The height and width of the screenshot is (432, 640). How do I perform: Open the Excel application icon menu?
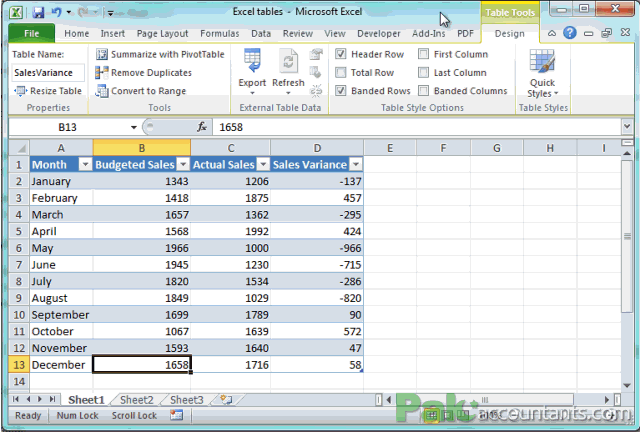tap(16, 13)
